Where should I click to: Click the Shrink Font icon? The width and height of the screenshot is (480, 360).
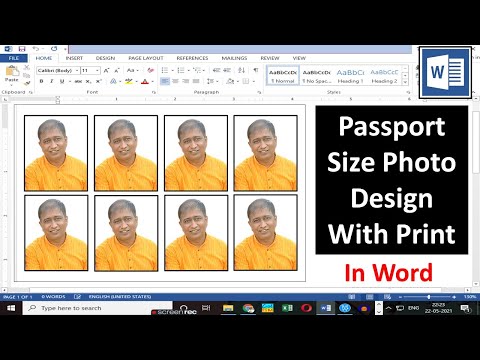click(117, 70)
